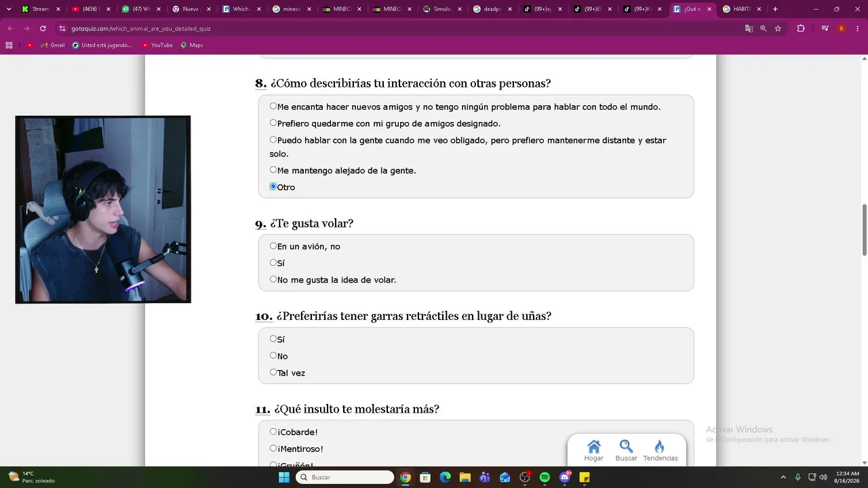Click the page vertical scrollbar thumb

click(x=864, y=230)
